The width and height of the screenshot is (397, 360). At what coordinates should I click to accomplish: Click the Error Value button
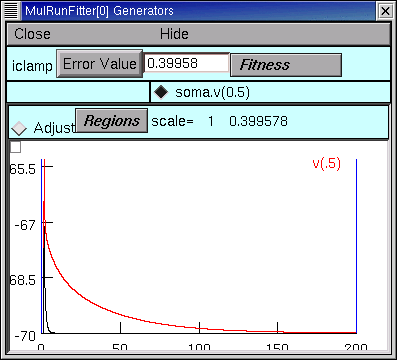point(100,64)
